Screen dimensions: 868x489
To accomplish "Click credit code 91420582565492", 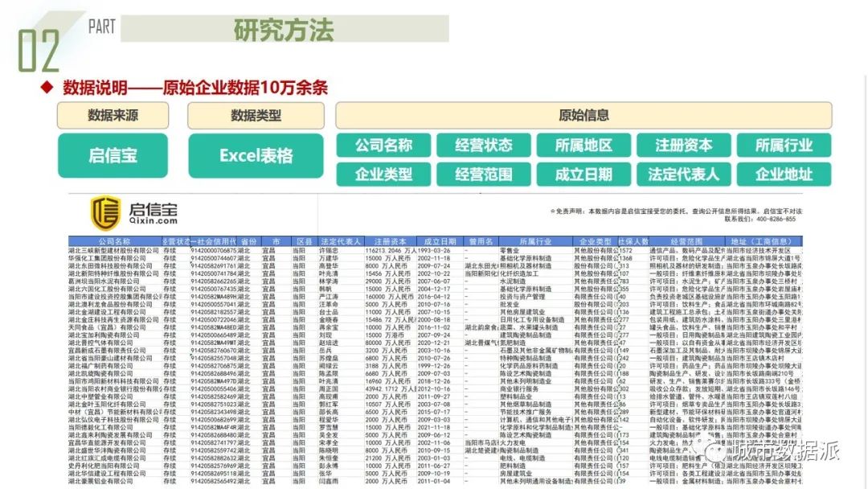I will pos(214,481).
